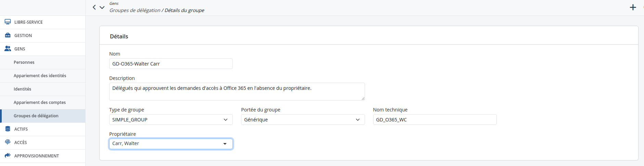This screenshot has height=166, width=644.
Task: Open the history dropdown chevron
Action: [x=102, y=7]
